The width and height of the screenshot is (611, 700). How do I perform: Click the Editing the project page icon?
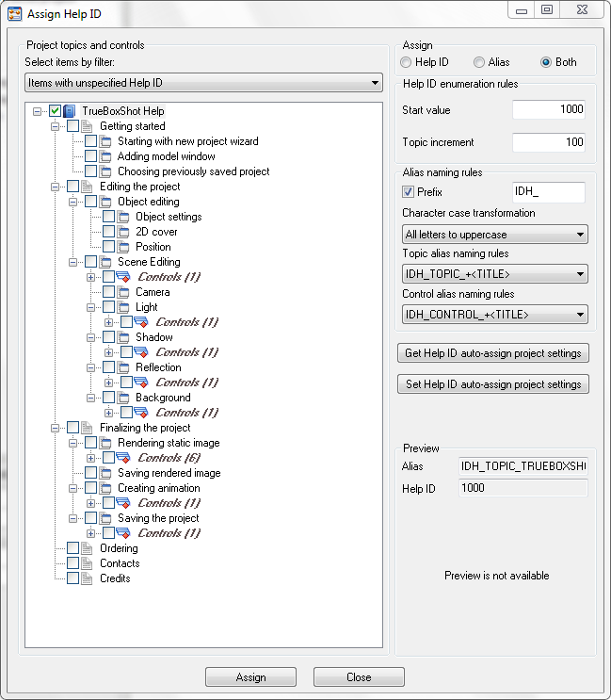pyautogui.click(x=87, y=187)
